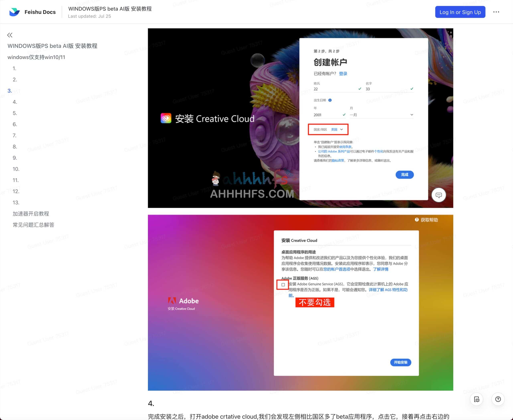
Task: Open 常见问题汇总解答 from the sidebar
Action: point(34,225)
